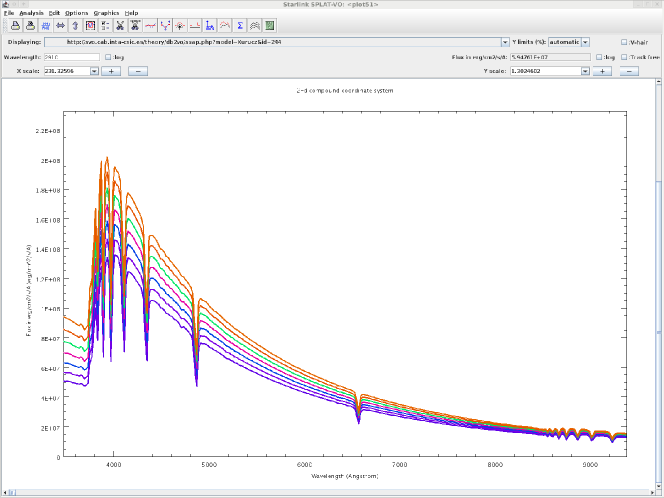Open the Graphics menu
Image resolution: width=664 pixels, height=498 pixels.
click(x=106, y=12)
